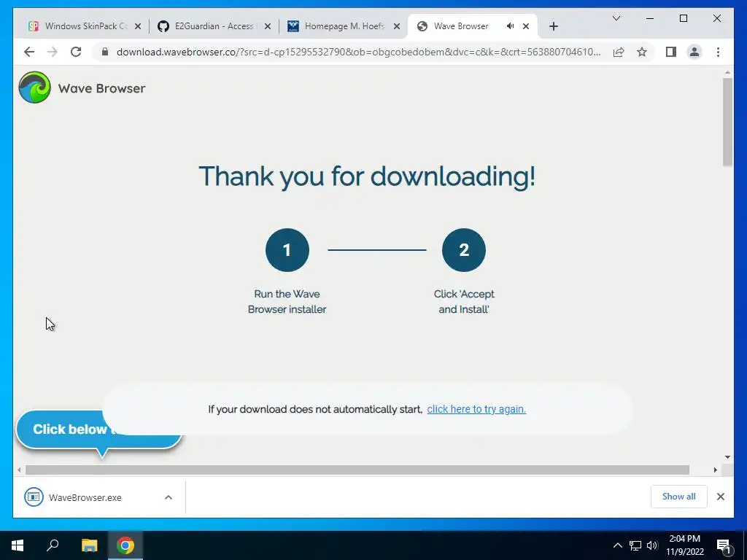View site security lock info
The height and width of the screenshot is (560, 747).
coord(105,52)
